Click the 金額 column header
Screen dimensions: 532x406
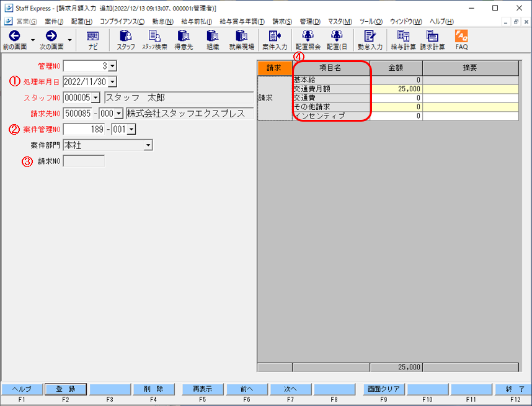396,68
